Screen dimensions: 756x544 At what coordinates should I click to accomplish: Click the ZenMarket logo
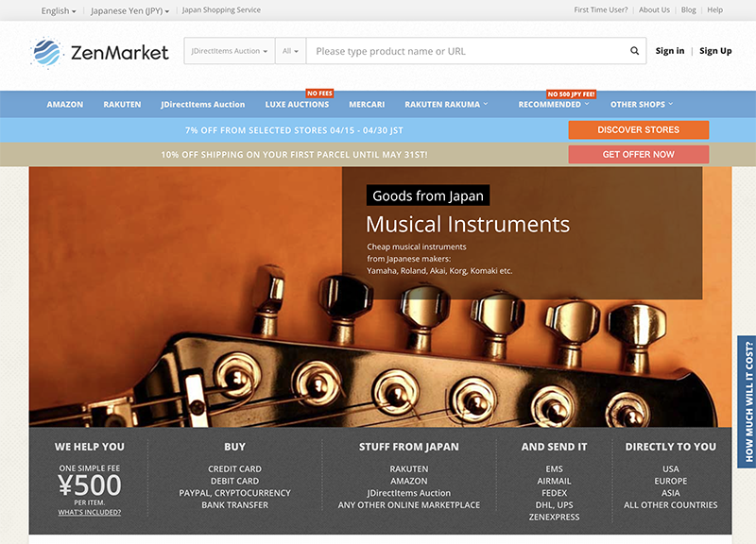[99, 52]
